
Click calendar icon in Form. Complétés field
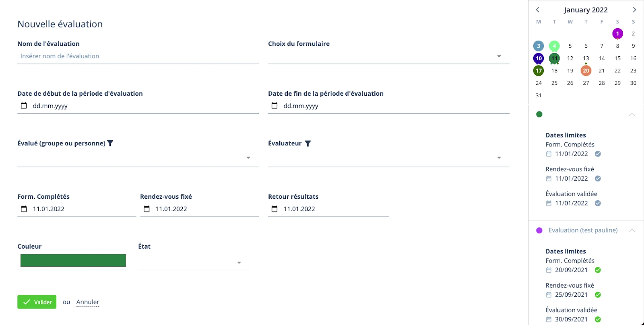tap(24, 209)
